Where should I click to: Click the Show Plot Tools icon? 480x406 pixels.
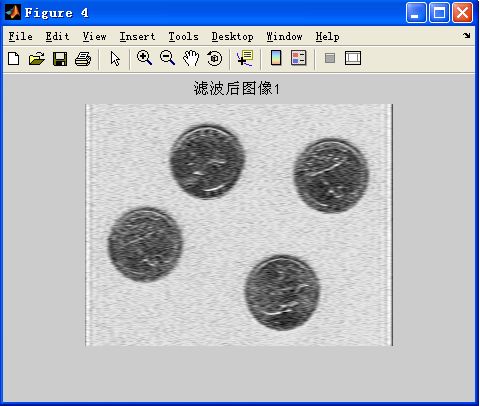[x=353, y=58]
